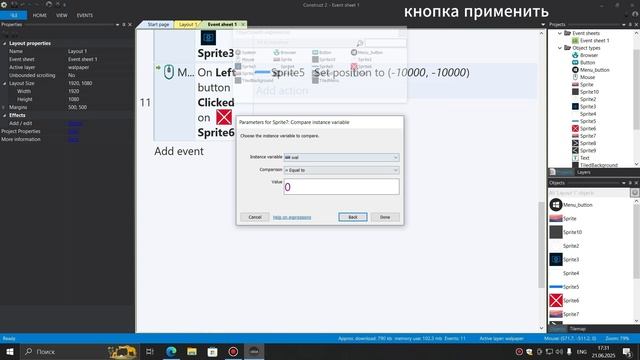Viewport: 640px width, 360px height.
Task: Collapse the Layout properties section
Action: (x=4, y=43)
